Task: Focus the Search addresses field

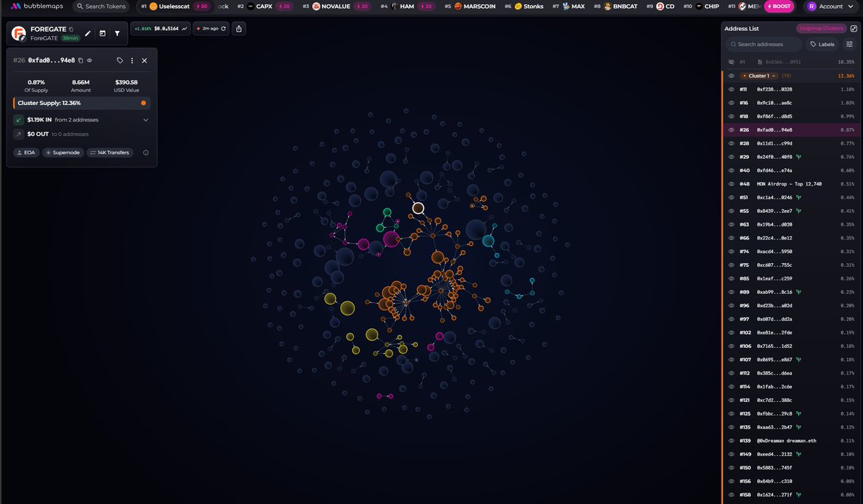Action: point(764,45)
